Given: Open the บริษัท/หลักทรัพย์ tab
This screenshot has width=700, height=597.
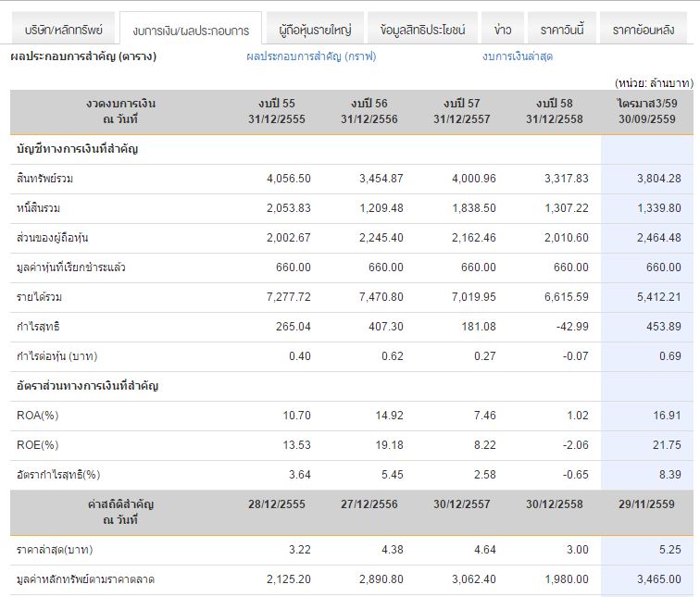Looking at the screenshot, I should tap(63, 30).
